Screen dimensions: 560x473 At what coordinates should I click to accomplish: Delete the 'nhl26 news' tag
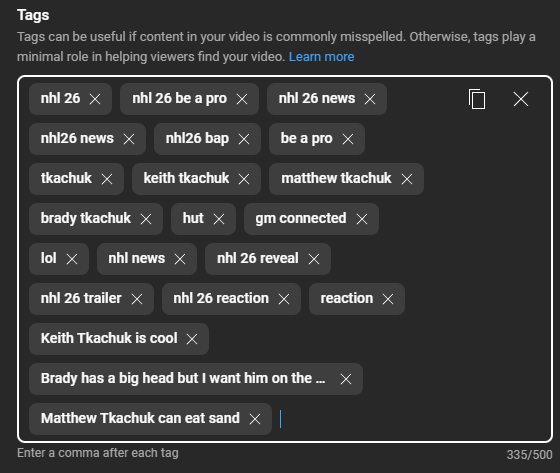(x=129, y=139)
